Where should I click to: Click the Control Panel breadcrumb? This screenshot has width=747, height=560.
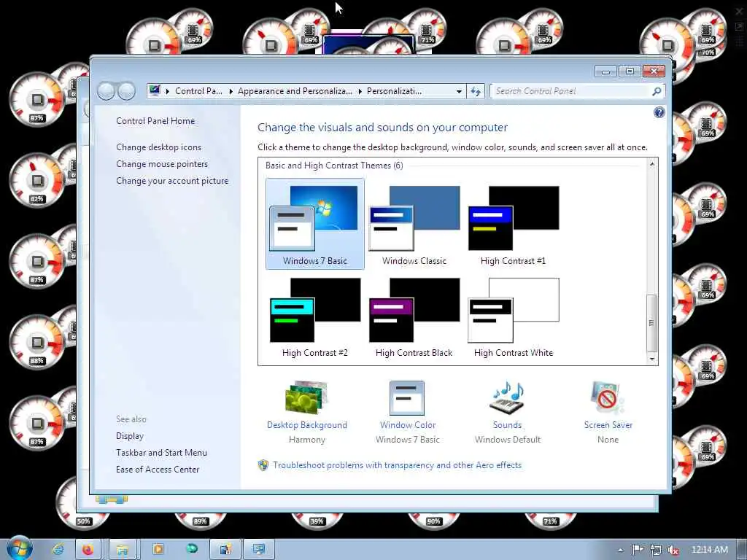click(x=198, y=91)
